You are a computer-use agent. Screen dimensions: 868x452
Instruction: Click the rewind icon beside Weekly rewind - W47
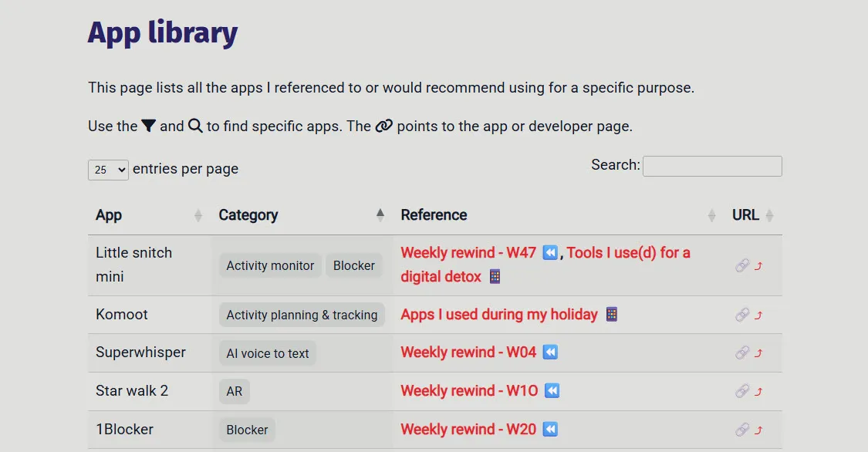coord(549,253)
